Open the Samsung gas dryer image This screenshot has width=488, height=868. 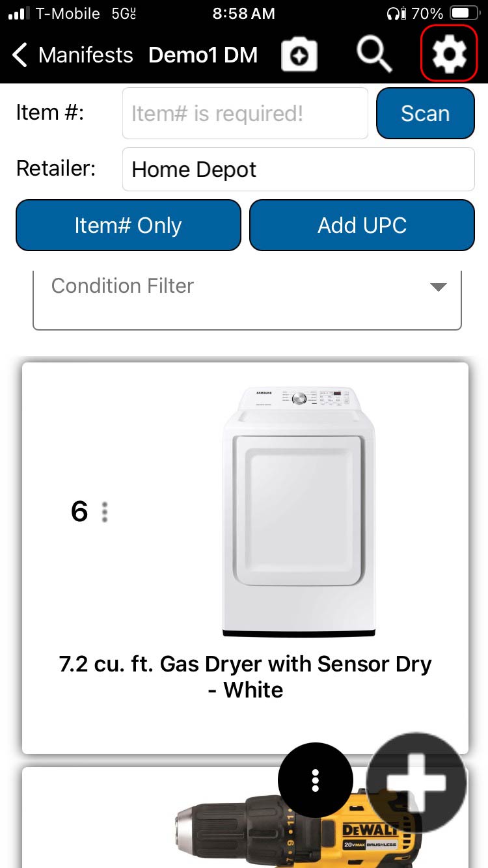point(299,511)
